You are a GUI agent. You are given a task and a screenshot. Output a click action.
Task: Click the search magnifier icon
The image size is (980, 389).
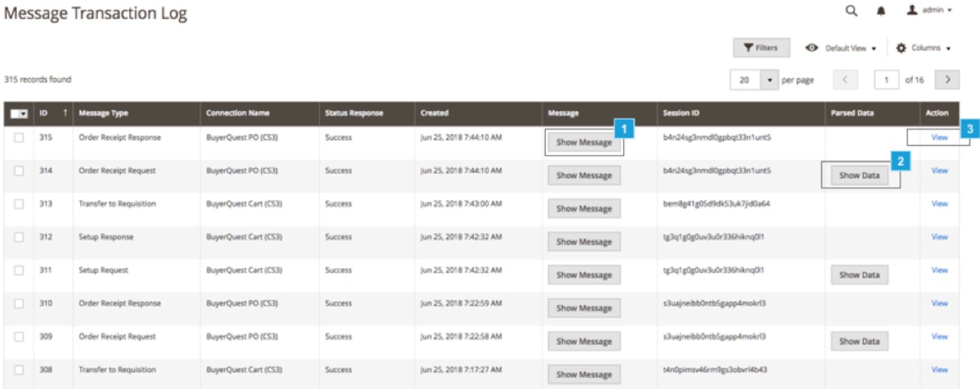click(851, 11)
